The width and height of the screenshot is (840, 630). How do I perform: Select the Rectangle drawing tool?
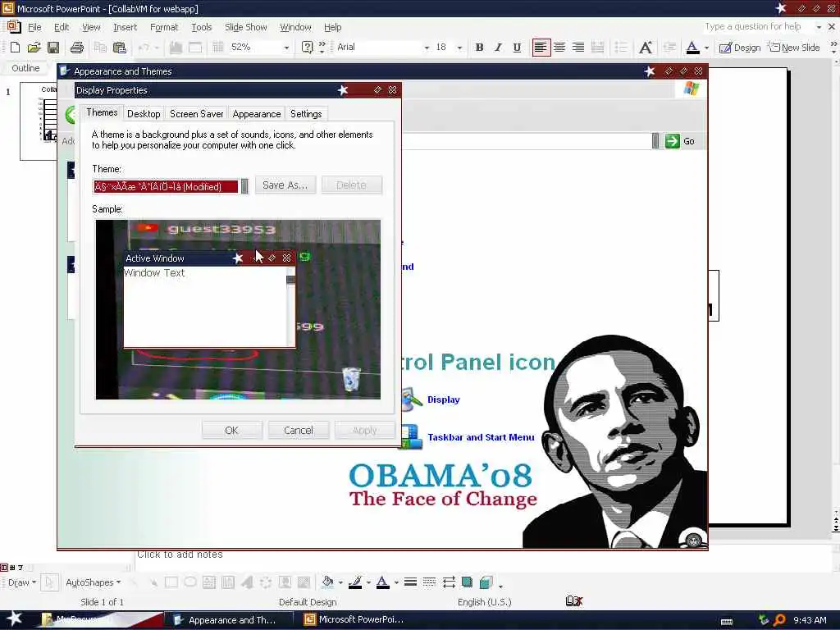[171, 582]
